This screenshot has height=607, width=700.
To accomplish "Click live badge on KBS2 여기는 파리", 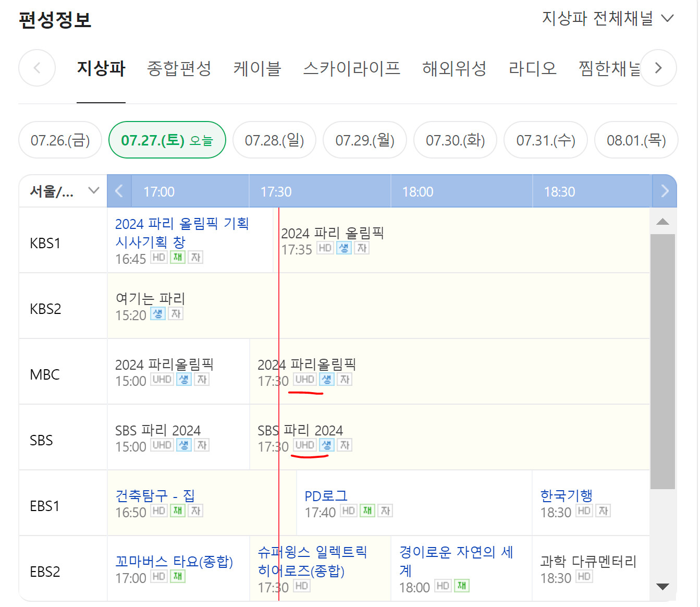I will (x=158, y=313).
